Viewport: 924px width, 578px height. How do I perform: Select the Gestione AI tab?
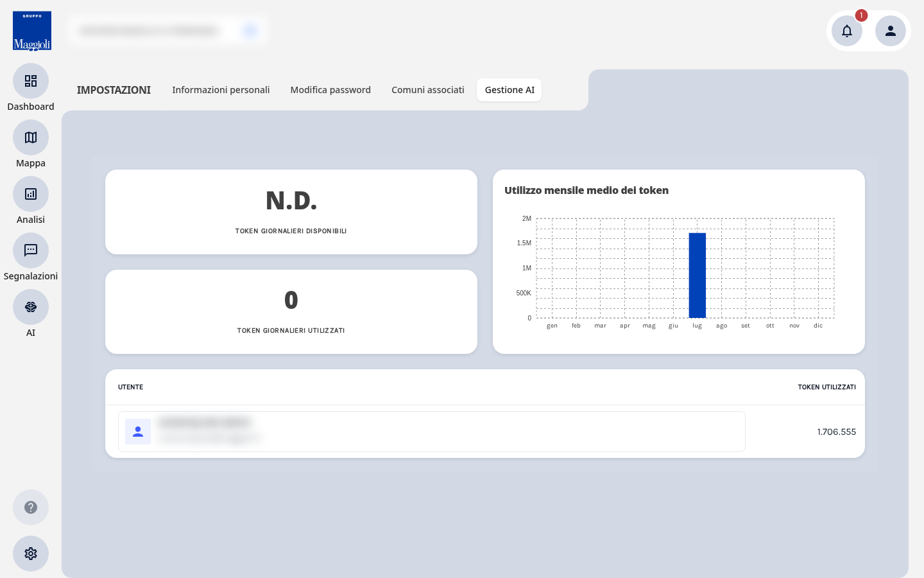point(509,90)
